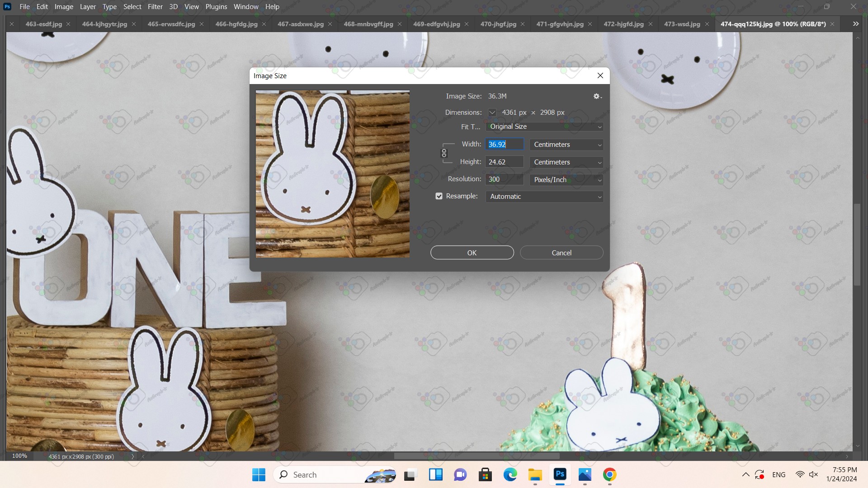Open the Resolution Pixels/Inch unit dropdown
The height and width of the screenshot is (488, 868).
click(x=566, y=180)
